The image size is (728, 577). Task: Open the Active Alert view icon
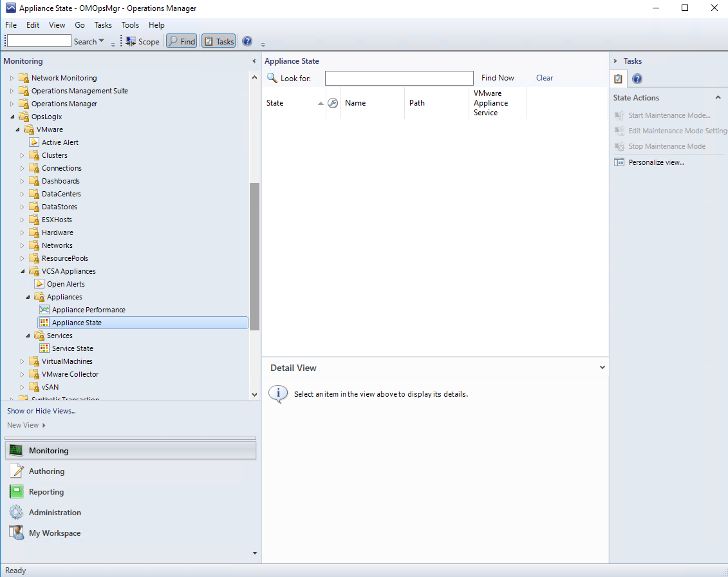(34, 142)
